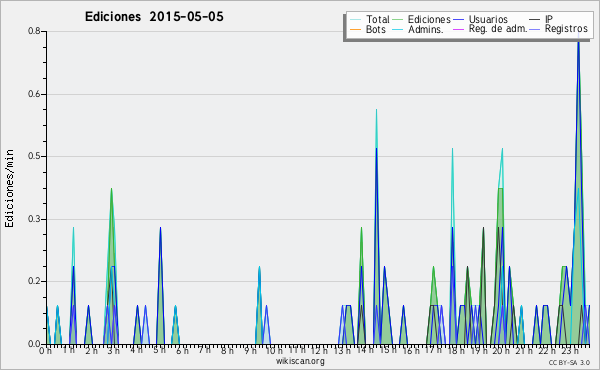Click the 0.5 y-axis value label

click(34, 156)
